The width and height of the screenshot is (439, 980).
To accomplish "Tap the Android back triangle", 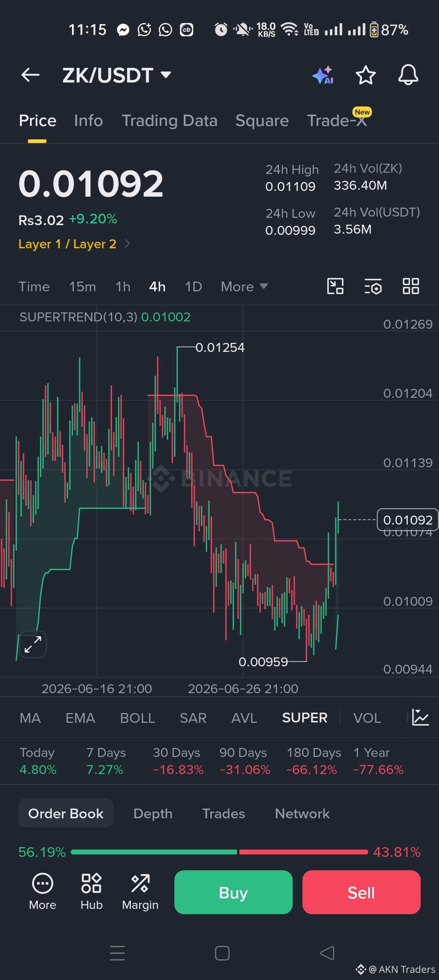I will (x=327, y=953).
